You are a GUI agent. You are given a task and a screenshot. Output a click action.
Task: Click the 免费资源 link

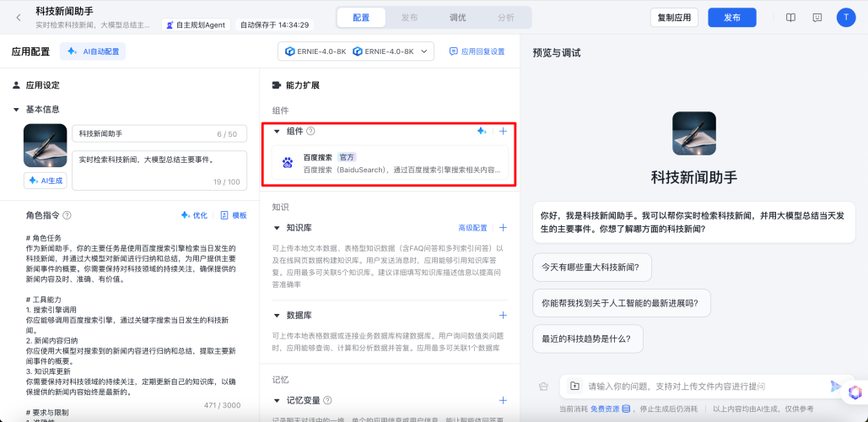[x=605, y=409]
